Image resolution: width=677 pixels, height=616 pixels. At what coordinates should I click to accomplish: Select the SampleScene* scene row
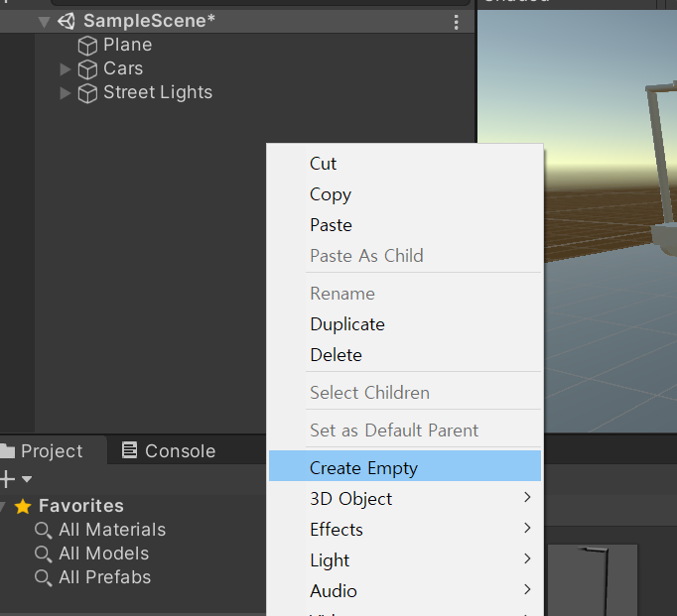237,22
